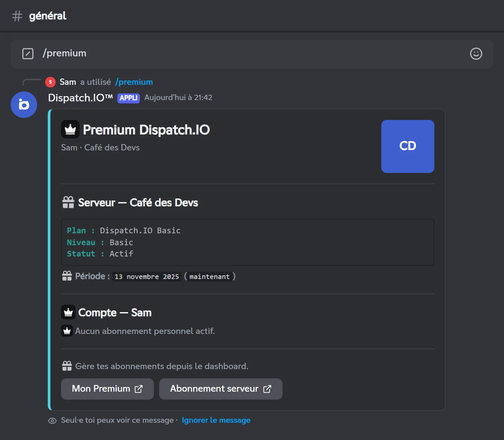Open the Abonnement serveur button

pos(221,389)
